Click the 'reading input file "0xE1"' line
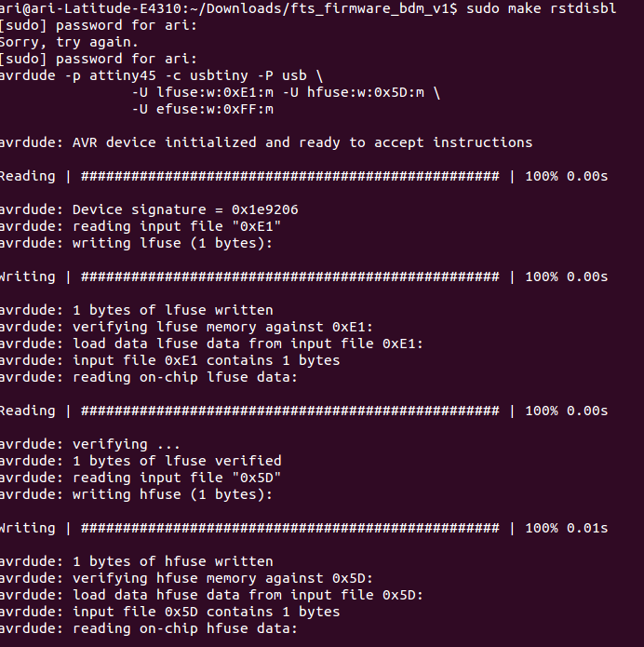 141,226
